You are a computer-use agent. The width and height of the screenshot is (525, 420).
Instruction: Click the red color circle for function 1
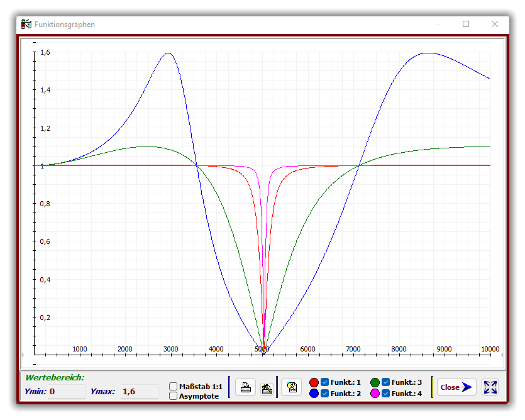pyautogui.click(x=314, y=382)
